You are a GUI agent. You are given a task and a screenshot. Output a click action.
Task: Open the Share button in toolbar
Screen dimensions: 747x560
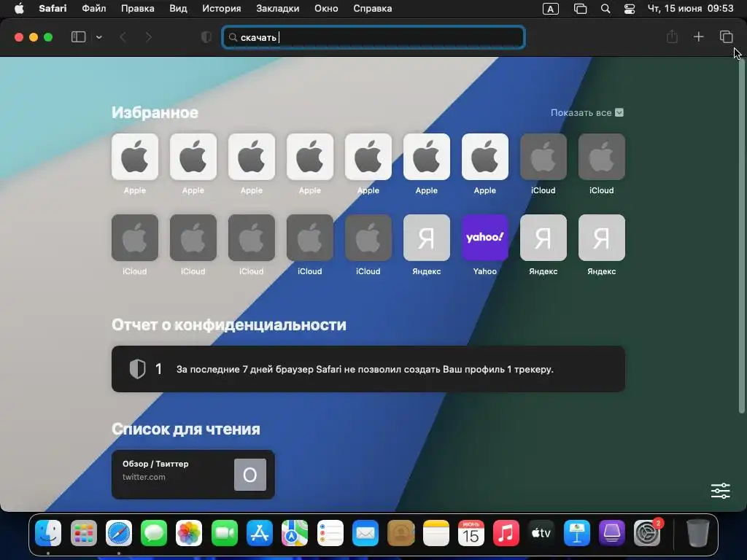(672, 36)
